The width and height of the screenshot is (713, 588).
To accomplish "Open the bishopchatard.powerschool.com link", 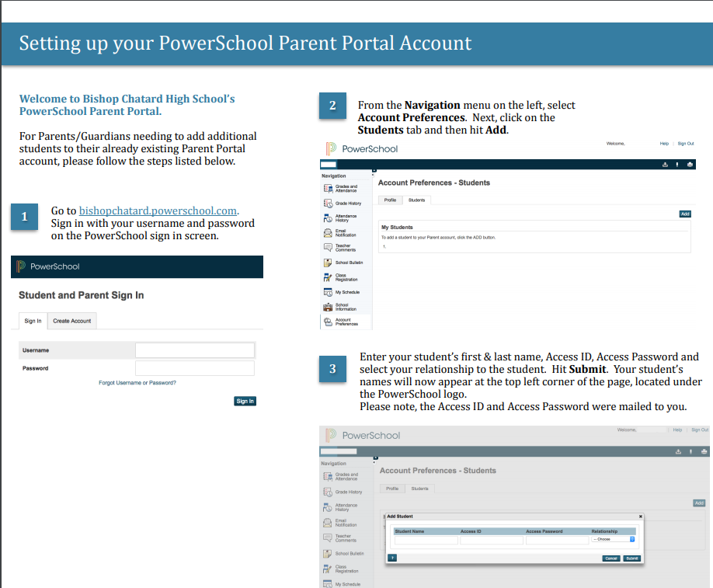I will tap(158, 210).
